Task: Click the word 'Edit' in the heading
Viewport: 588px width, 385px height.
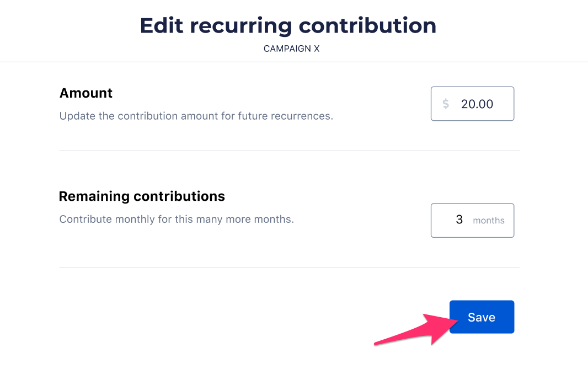Action: [x=162, y=25]
